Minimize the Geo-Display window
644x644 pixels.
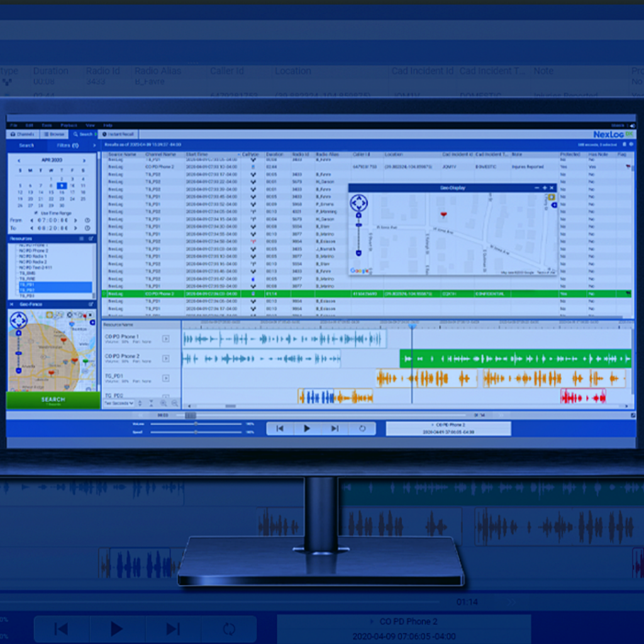[537, 188]
